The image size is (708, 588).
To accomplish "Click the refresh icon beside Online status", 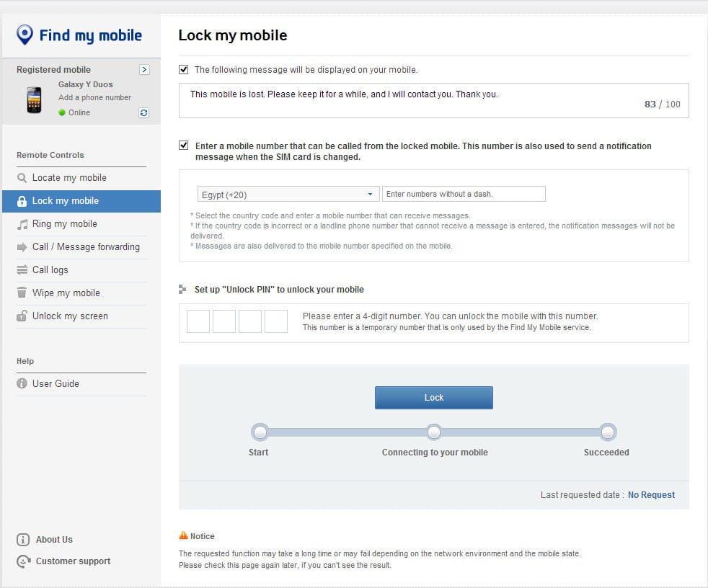I will click(144, 113).
